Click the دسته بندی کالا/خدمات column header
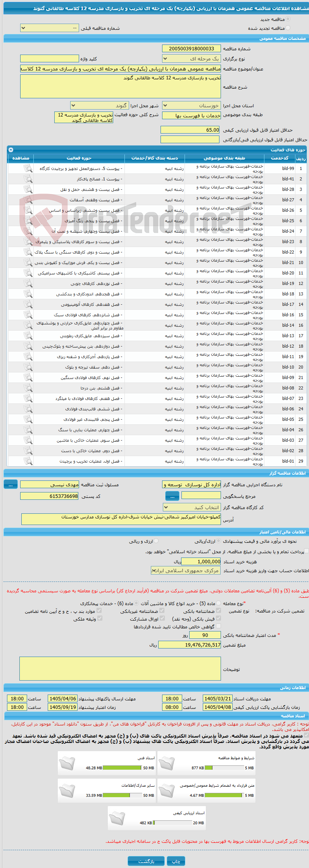 click(x=155, y=158)
